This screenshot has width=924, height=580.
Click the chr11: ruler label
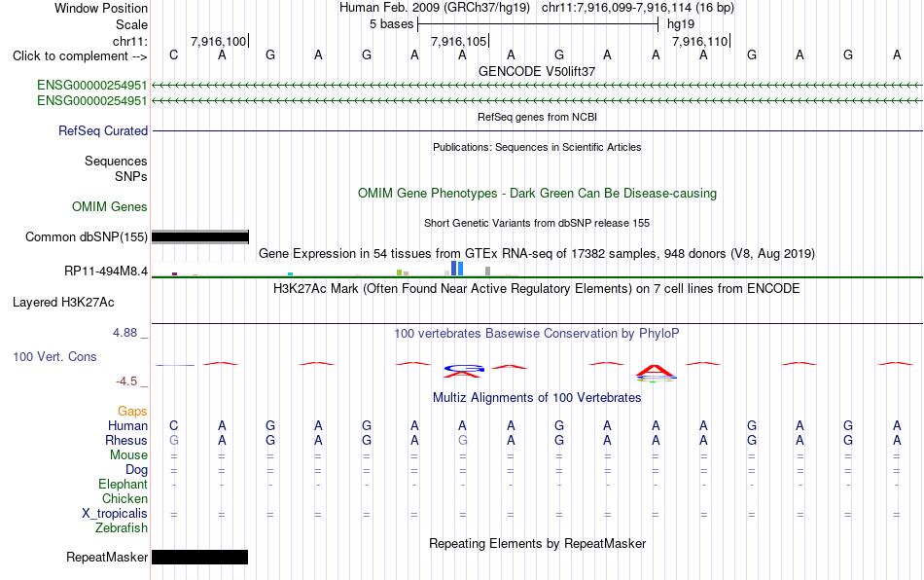130,41
